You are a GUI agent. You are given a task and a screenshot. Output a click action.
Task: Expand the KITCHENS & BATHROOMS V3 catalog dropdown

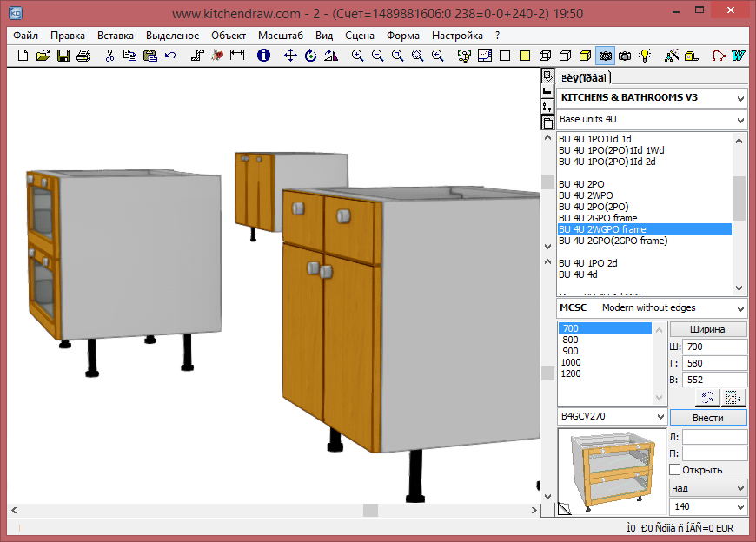[x=740, y=99]
